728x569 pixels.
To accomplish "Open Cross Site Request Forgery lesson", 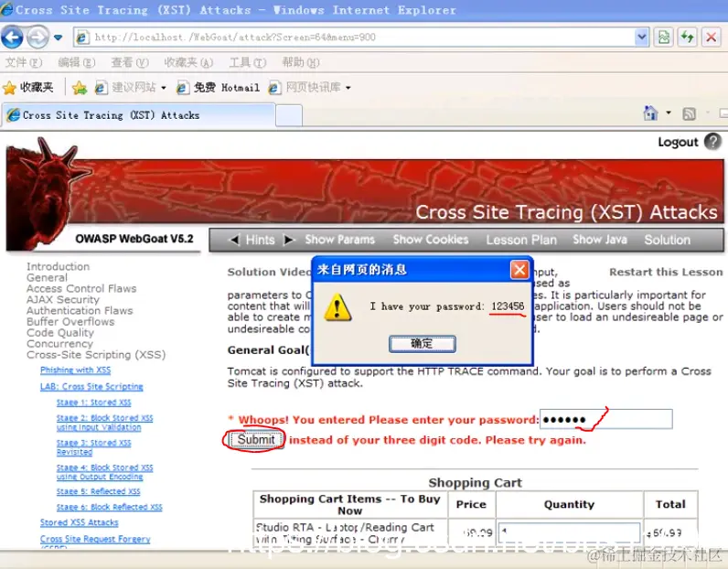I will 95,540.
